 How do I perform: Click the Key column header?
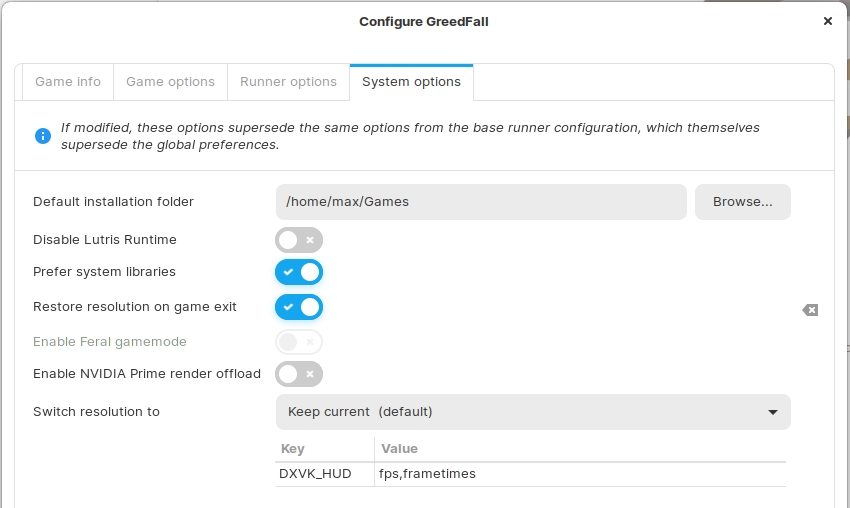[293, 449]
